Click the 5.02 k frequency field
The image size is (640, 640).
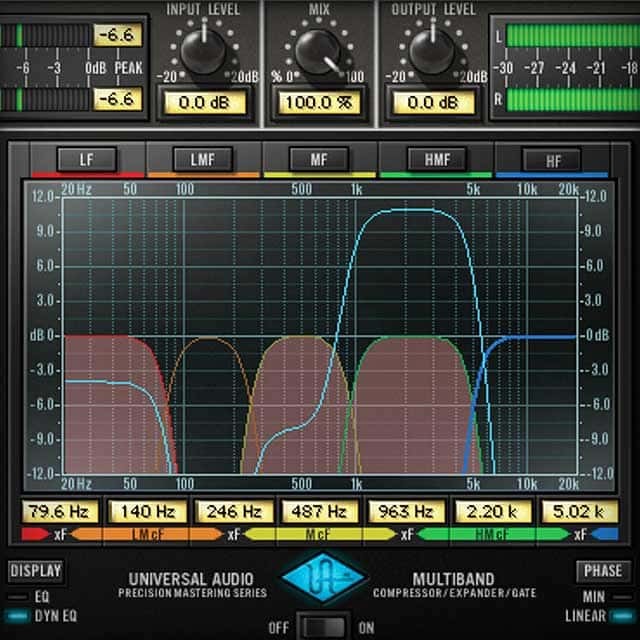[x=579, y=512]
